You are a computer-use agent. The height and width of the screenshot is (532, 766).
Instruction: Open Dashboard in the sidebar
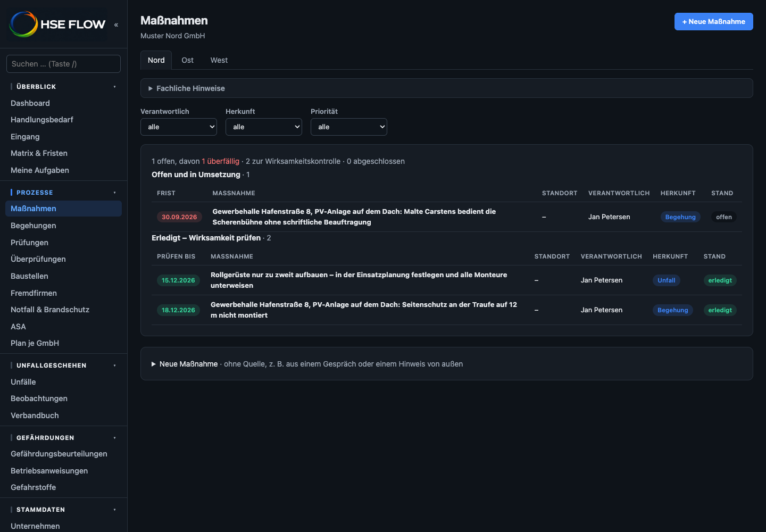(63, 103)
